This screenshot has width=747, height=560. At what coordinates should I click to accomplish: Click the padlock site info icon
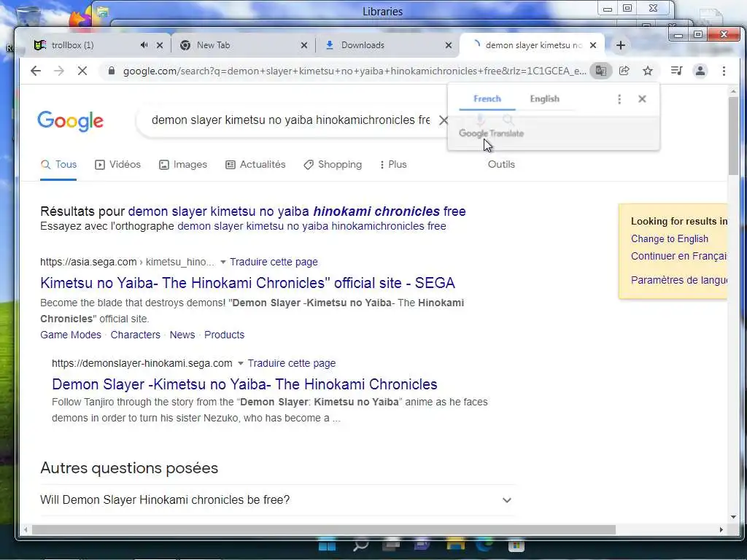[x=112, y=71]
